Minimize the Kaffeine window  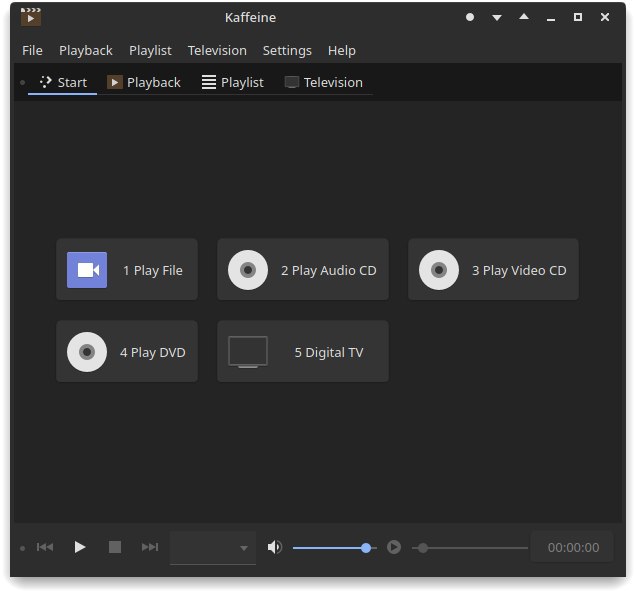551,18
